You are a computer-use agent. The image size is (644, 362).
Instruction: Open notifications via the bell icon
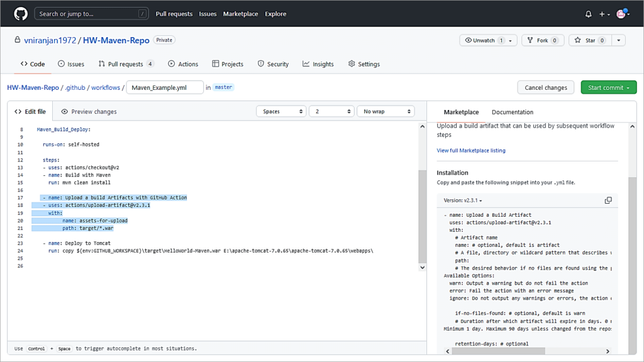pyautogui.click(x=587, y=13)
